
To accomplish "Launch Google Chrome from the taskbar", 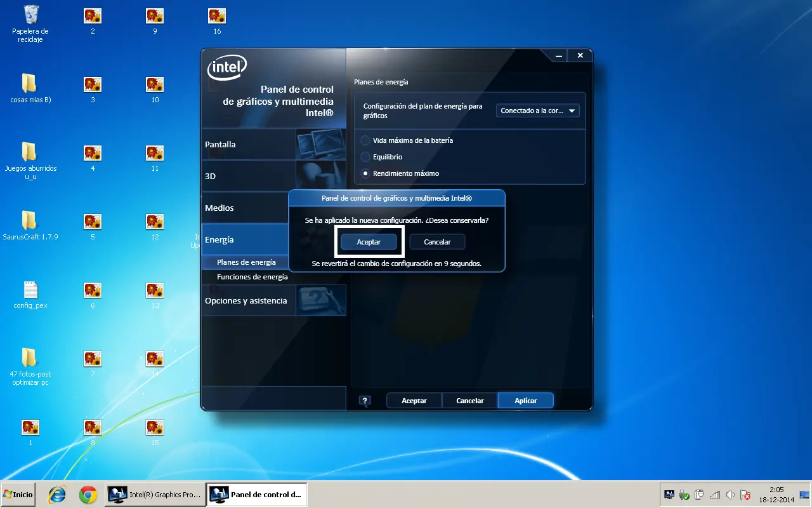I will tap(88, 494).
